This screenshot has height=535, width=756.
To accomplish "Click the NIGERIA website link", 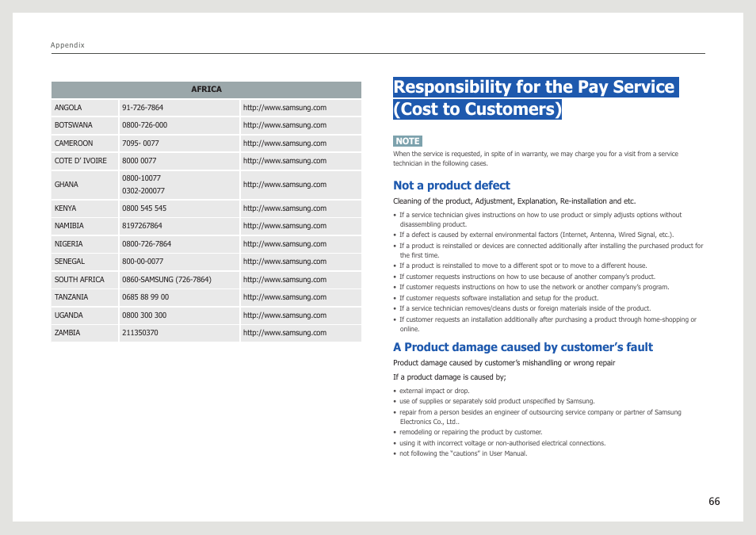I will click(284, 244).
